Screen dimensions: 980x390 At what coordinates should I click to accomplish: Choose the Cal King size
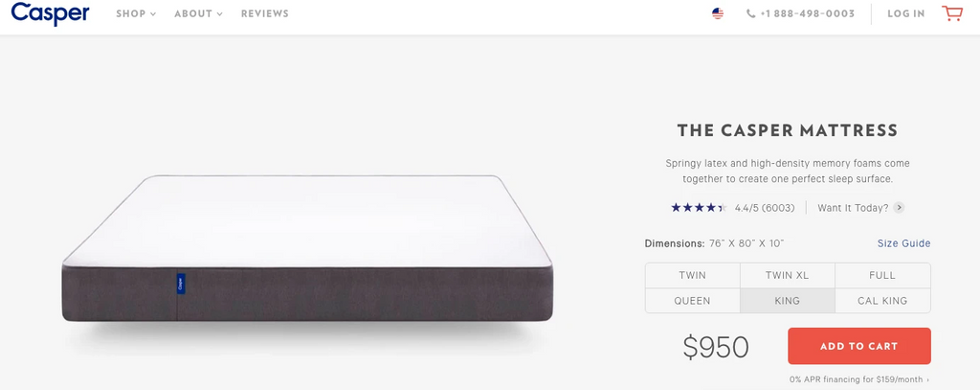point(882,301)
